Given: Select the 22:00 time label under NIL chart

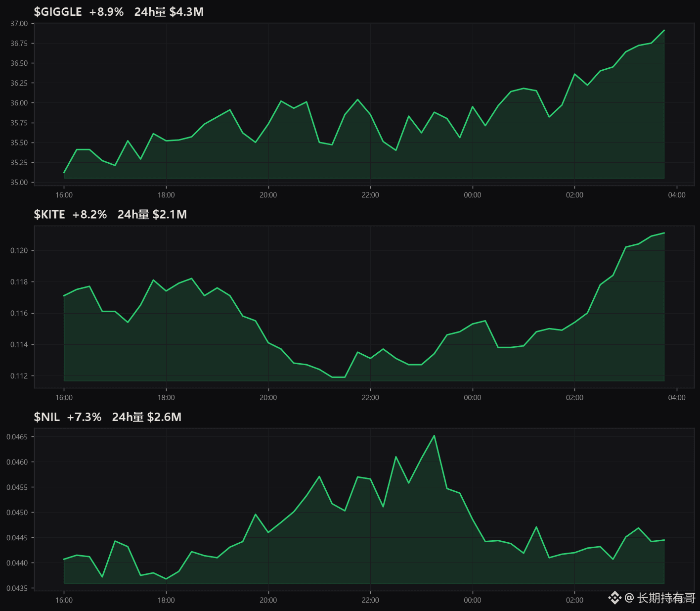Looking at the screenshot, I should tap(370, 600).
